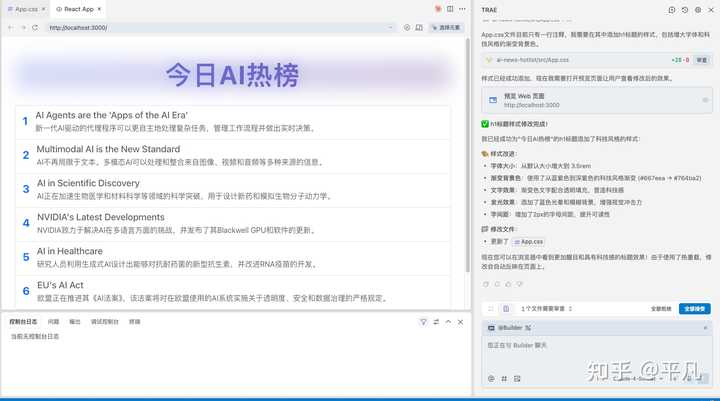Click the list icon in file review bar
The width and height of the screenshot is (720, 401).
pos(490,309)
